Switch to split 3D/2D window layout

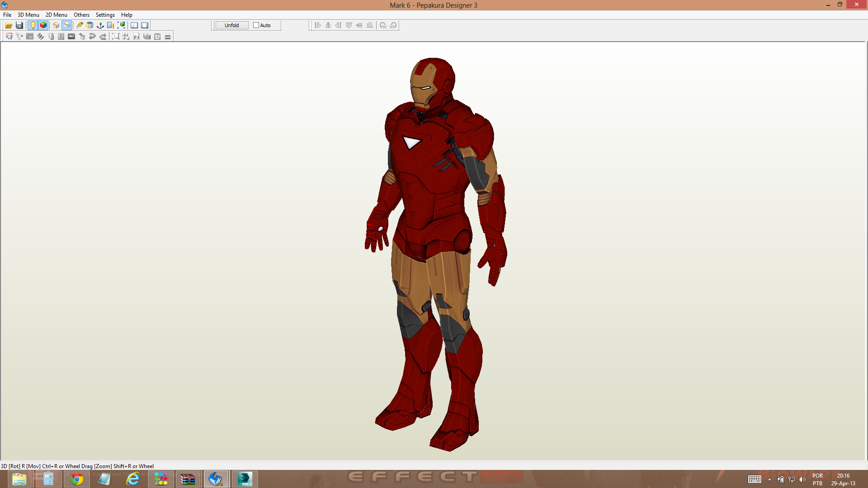point(134,25)
